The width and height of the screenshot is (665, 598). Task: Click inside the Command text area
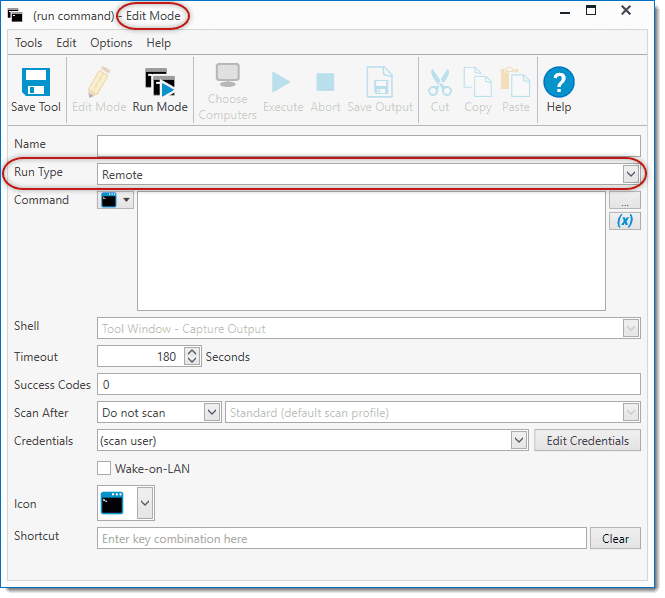pyautogui.click(x=371, y=251)
